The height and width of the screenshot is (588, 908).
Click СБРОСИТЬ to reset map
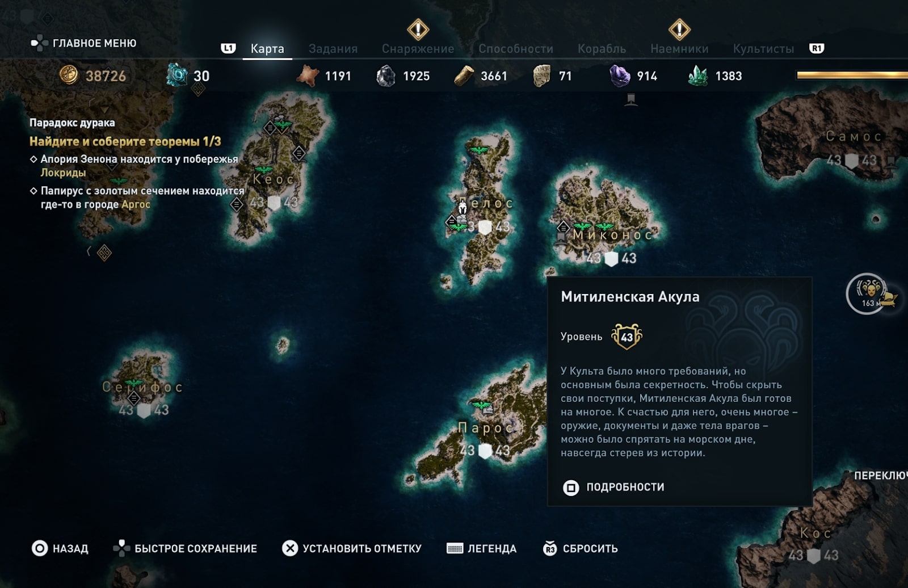click(580, 548)
